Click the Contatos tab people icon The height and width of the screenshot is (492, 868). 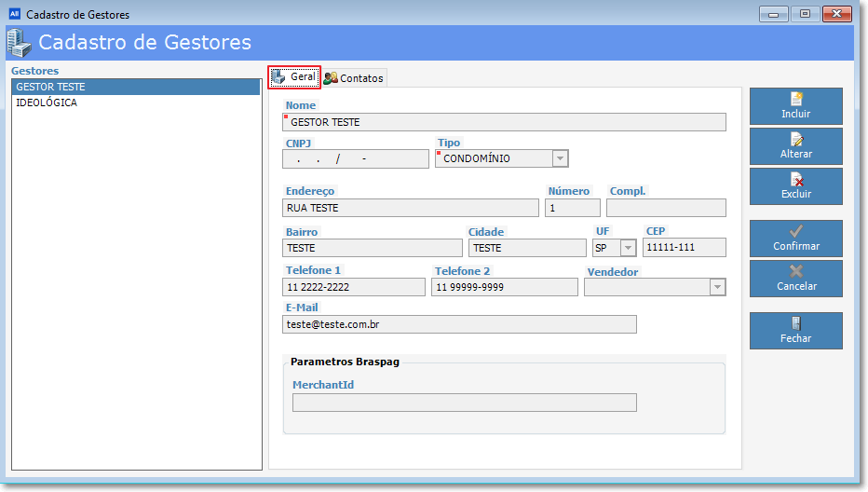pyautogui.click(x=331, y=78)
